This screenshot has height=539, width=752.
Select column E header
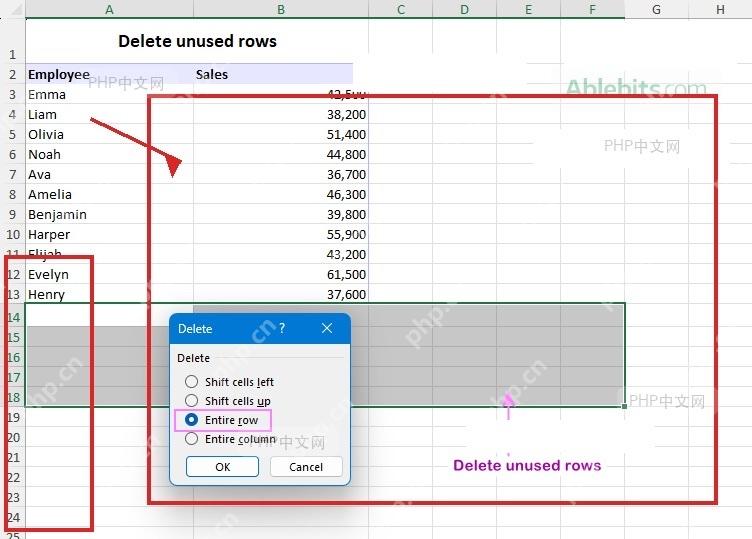[x=529, y=9]
